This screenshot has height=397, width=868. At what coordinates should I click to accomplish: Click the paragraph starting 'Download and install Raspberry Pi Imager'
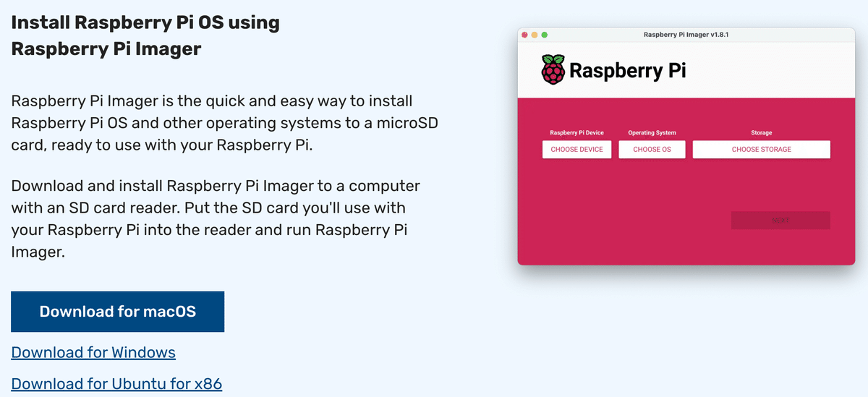[x=216, y=218]
